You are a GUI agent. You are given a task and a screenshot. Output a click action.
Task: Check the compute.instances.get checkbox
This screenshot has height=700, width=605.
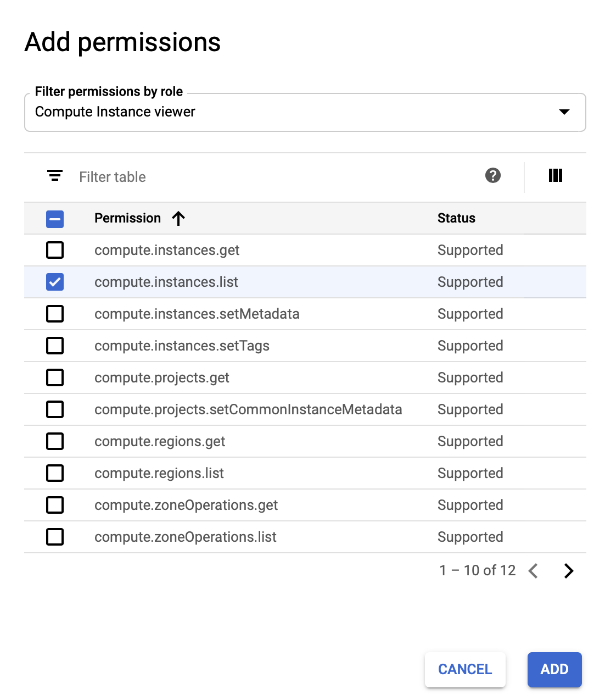point(55,251)
